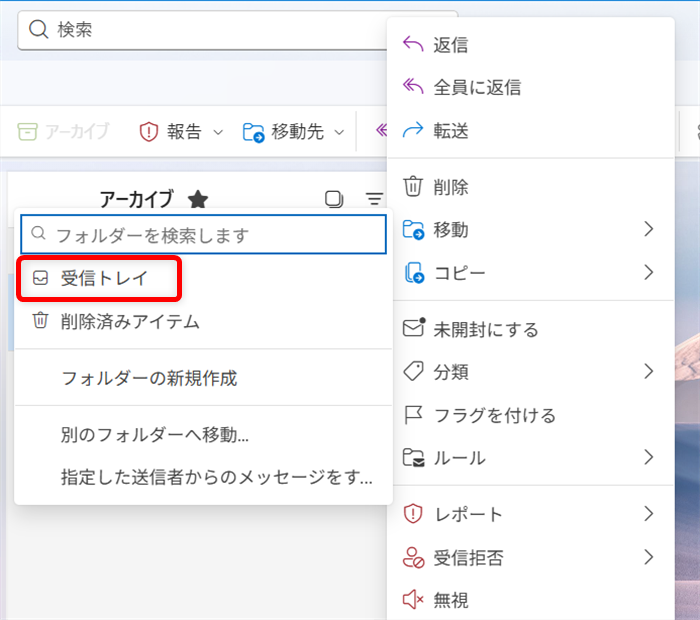This screenshot has height=620, width=700.
Task: Click the Forward (転送) arrow icon
Action: (412, 130)
